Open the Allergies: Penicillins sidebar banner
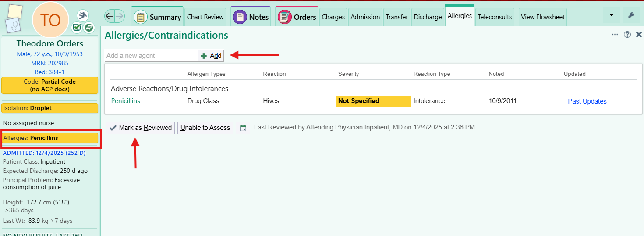644x236 pixels. [50, 138]
